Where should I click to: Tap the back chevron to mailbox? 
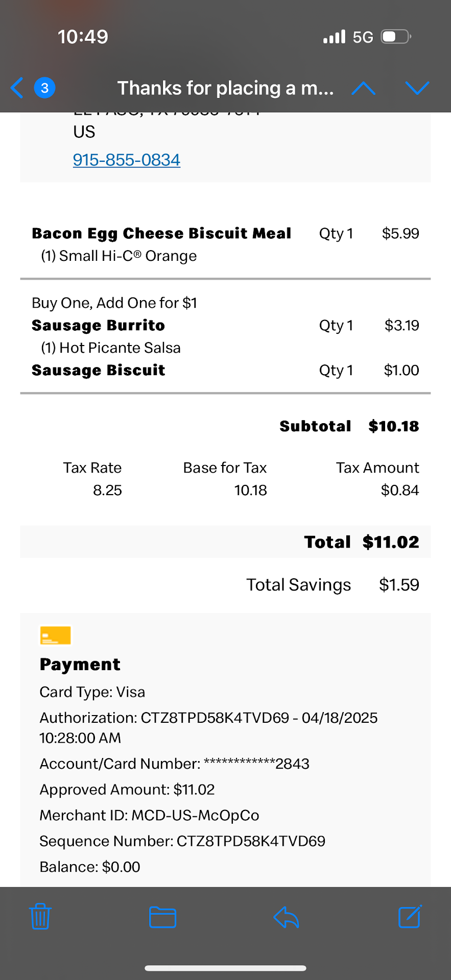(17, 88)
